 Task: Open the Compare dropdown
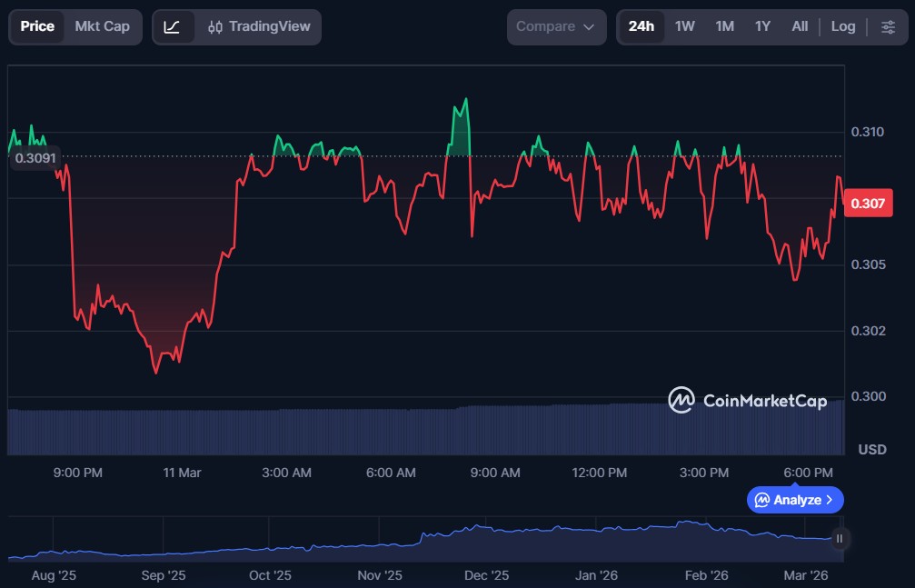[x=555, y=27]
